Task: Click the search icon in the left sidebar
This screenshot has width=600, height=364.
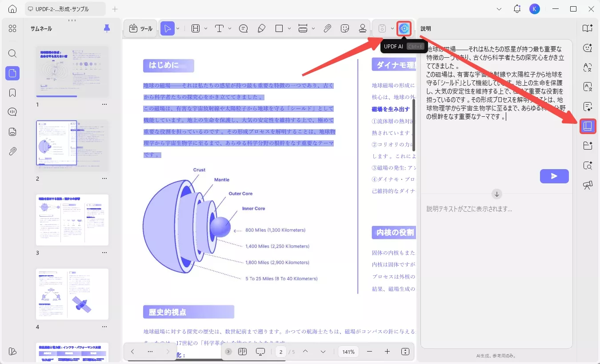Action: tap(12, 54)
